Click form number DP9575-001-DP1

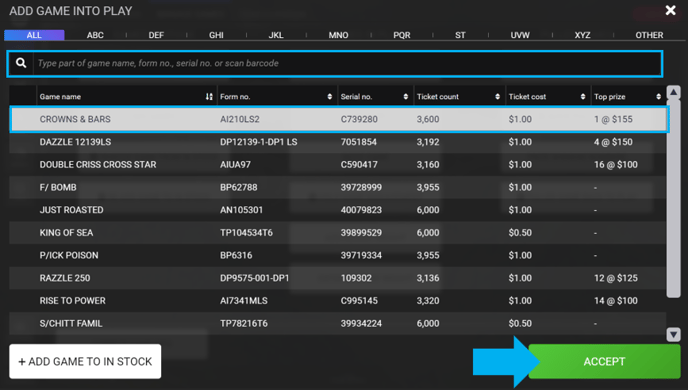click(254, 278)
